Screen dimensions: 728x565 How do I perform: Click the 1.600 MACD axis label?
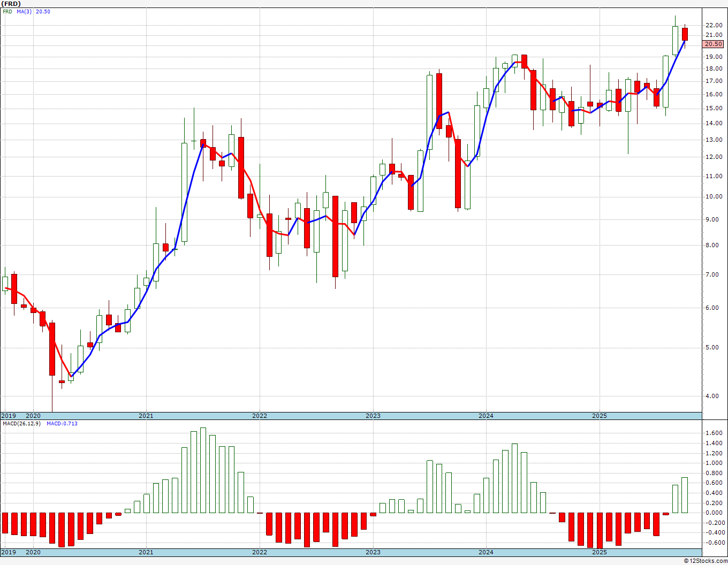714,433
